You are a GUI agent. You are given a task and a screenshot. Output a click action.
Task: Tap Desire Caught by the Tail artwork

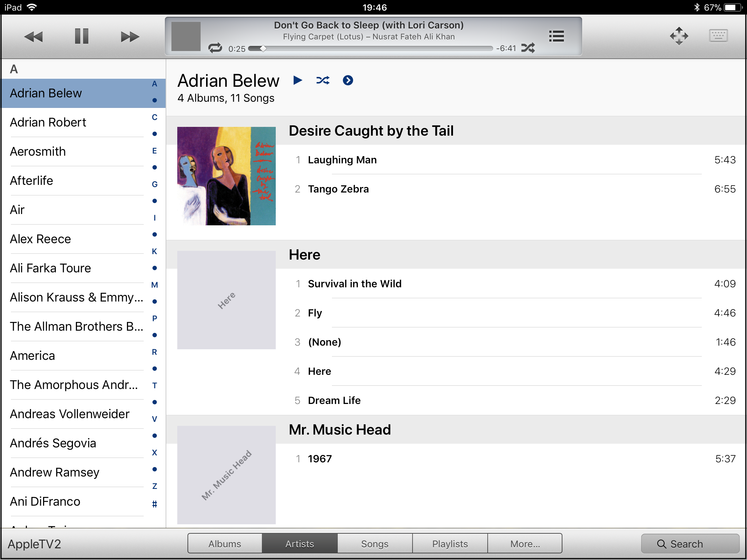pos(226,176)
